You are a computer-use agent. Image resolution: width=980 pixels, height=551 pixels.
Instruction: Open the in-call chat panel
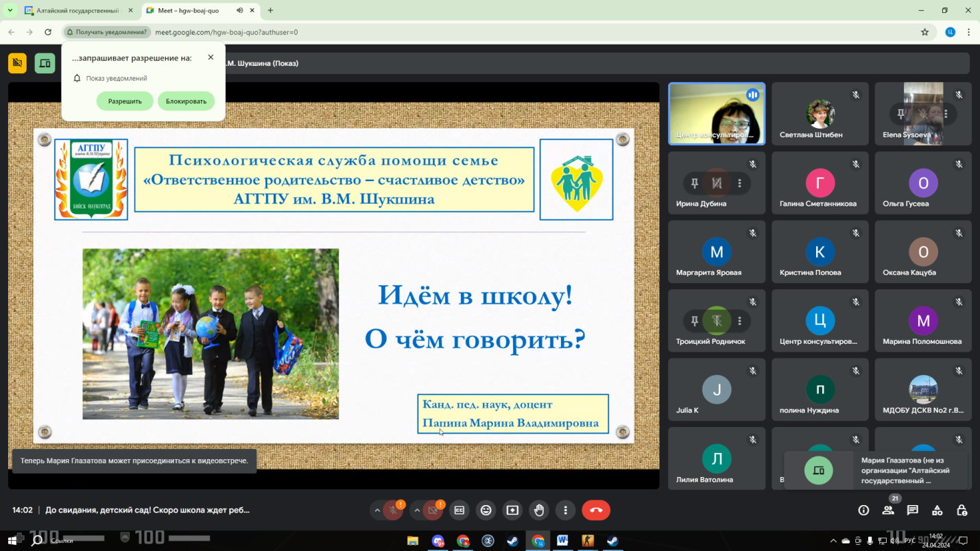[x=913, y=510]
